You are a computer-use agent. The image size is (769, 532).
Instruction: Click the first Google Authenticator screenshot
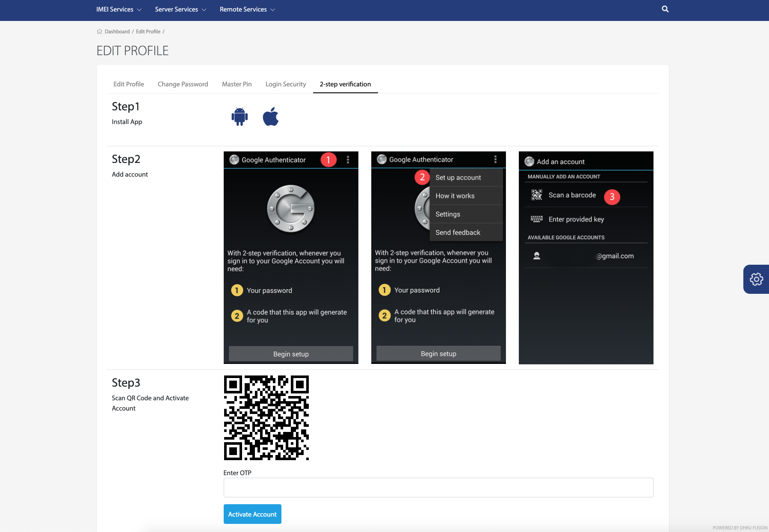coord(290,257)
